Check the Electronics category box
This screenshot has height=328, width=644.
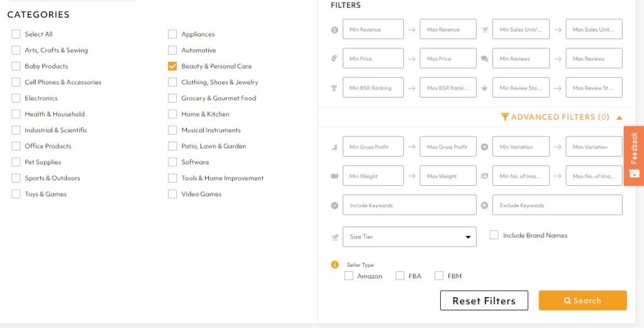16,98
